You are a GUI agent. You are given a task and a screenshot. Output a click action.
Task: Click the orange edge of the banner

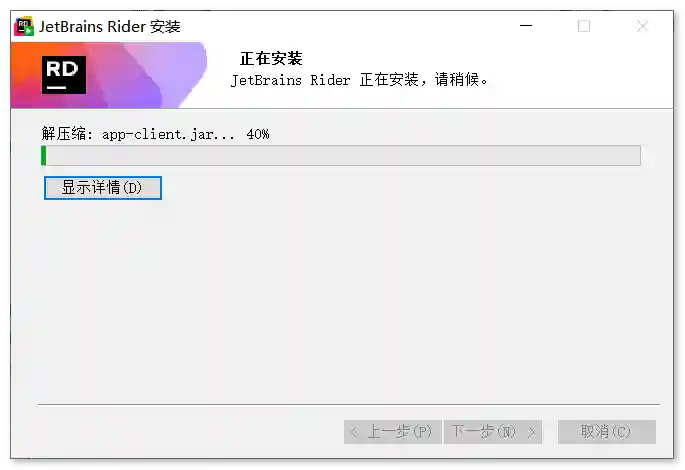[x=18, y=75]
